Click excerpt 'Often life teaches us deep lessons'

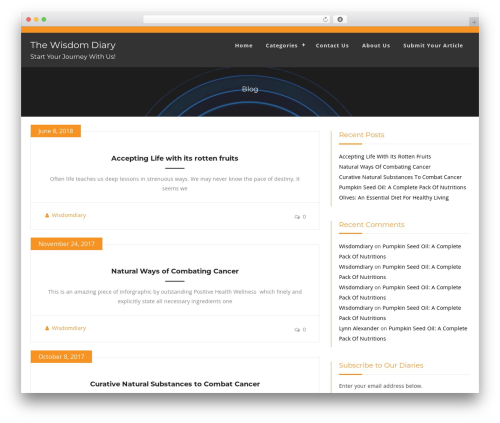point(175,184)
